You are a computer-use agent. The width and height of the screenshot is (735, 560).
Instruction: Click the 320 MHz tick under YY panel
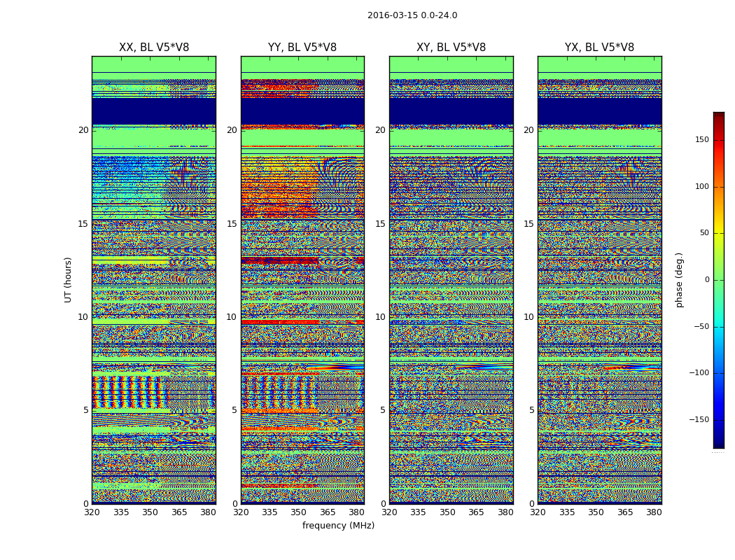point(241,512)
